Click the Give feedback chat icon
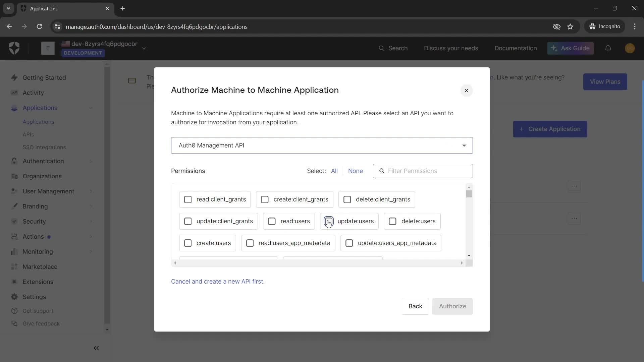644x362 pixels. click(14, 324)
